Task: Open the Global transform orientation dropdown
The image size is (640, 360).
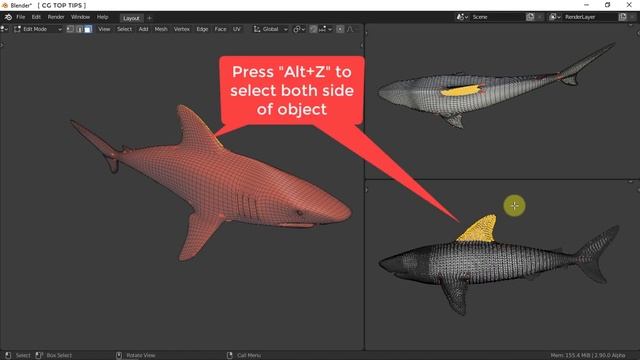Action: [271, 29]
